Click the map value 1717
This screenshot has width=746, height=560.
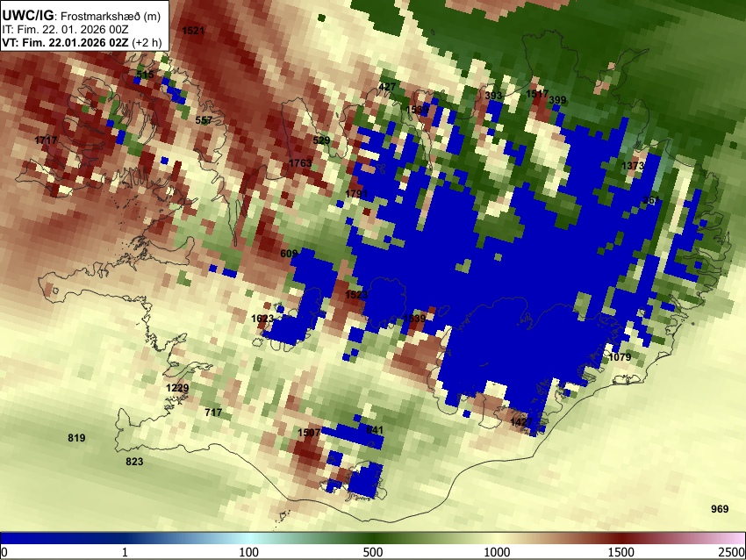[x=46, y=140]
